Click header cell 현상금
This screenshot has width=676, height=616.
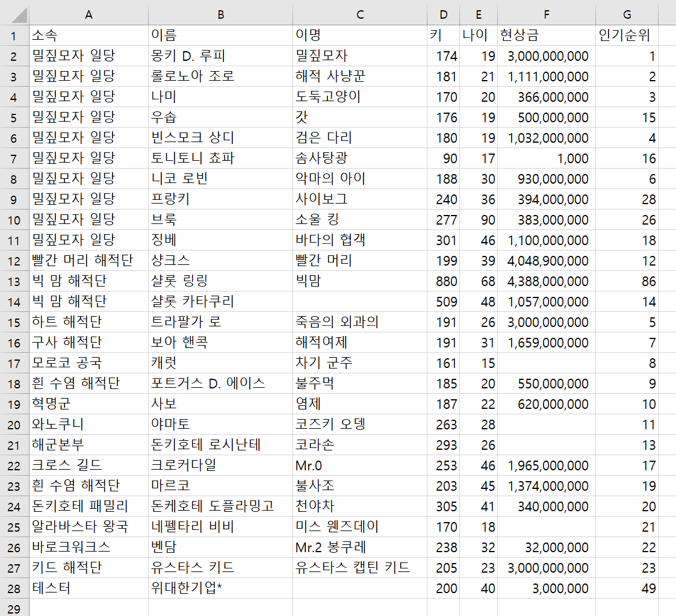click(547, 36)
